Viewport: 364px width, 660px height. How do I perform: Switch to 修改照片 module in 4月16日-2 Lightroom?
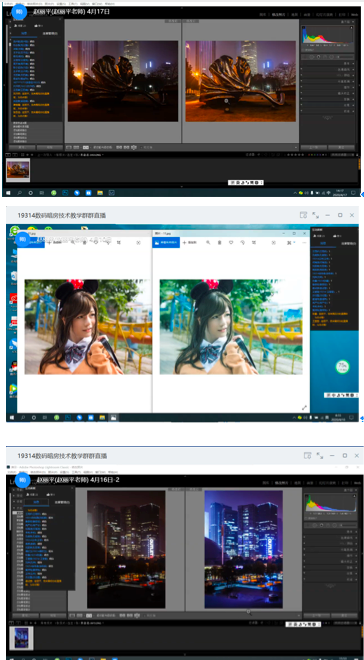click(281, 483)
